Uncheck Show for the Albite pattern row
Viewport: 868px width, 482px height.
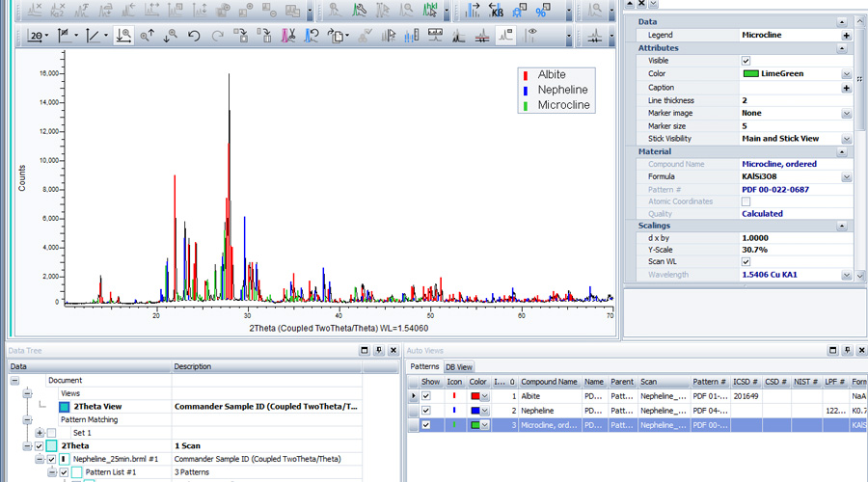pyautogui.click(x=426, y=396)
